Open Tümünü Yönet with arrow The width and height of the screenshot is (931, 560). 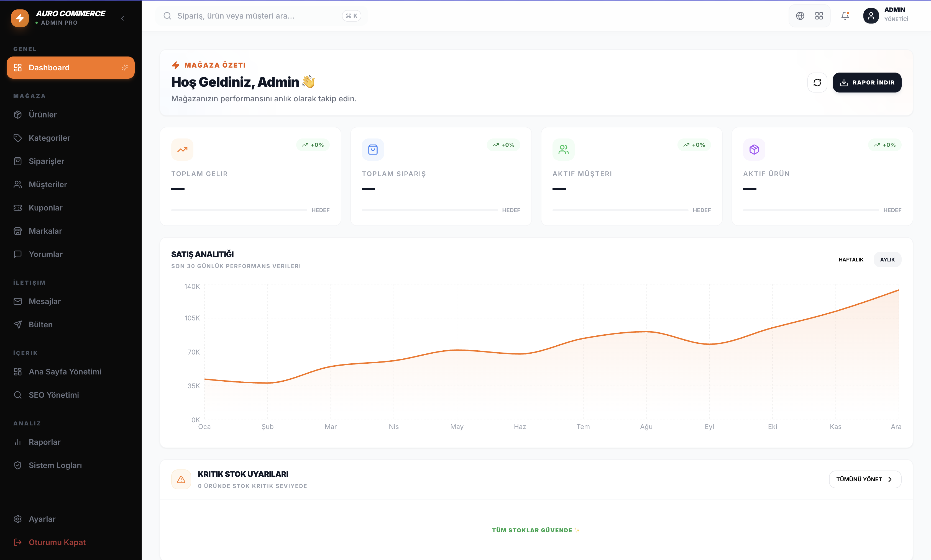coord(865,479)
